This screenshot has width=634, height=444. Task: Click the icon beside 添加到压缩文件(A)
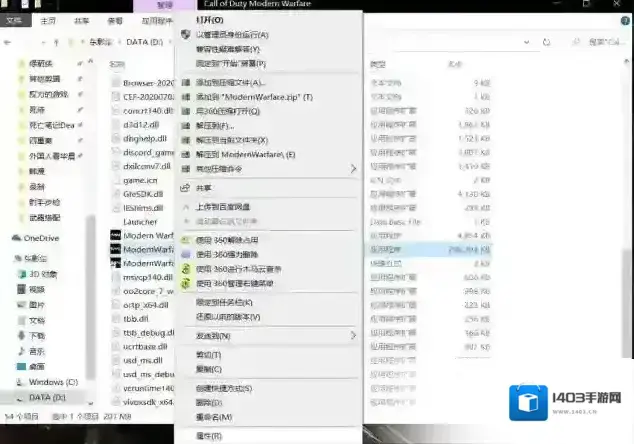click(186, 82)
